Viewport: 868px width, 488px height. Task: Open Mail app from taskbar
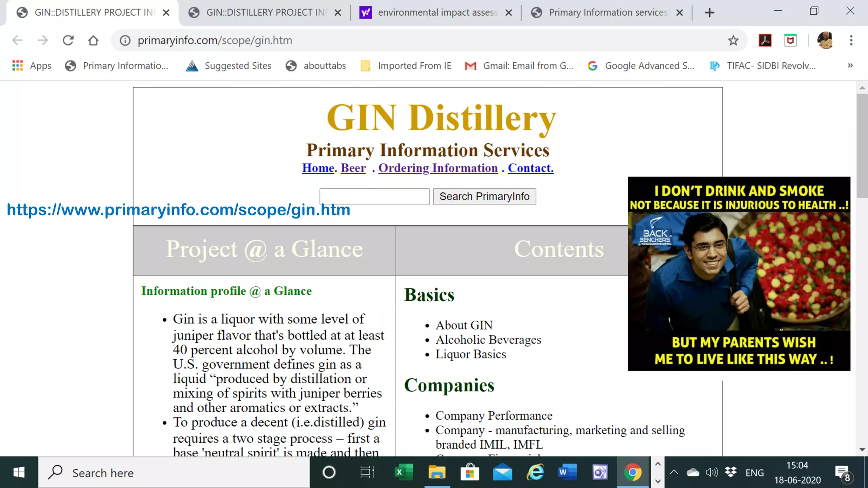click(x=503, y=472)
